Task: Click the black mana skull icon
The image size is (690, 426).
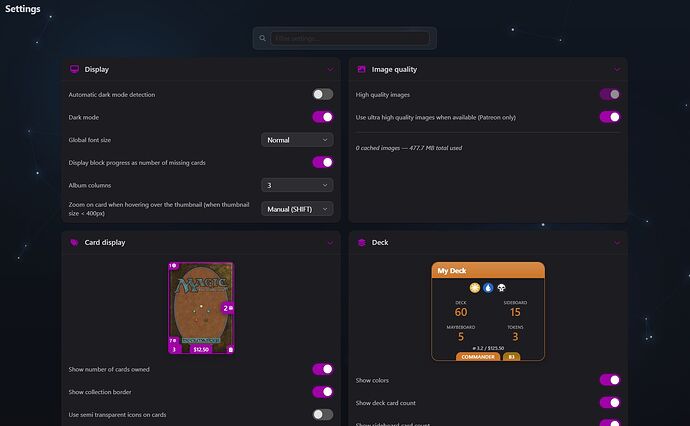Action: tap(501, 288)
